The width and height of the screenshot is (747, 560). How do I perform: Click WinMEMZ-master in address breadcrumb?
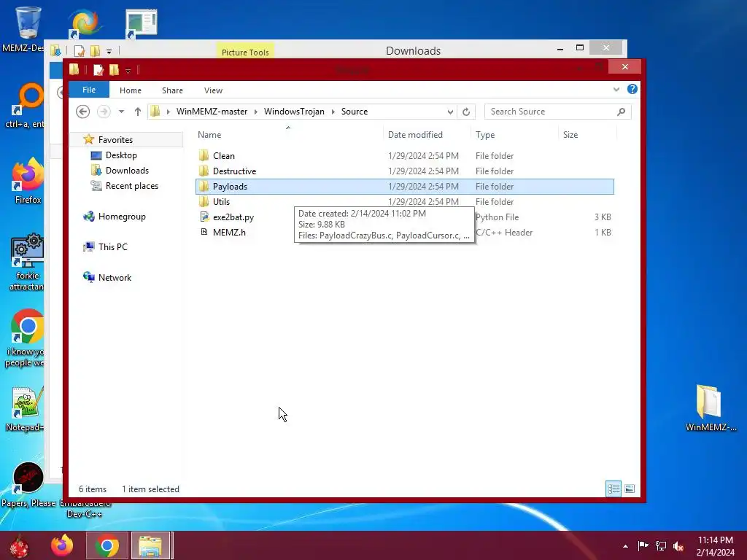(212, 112)
